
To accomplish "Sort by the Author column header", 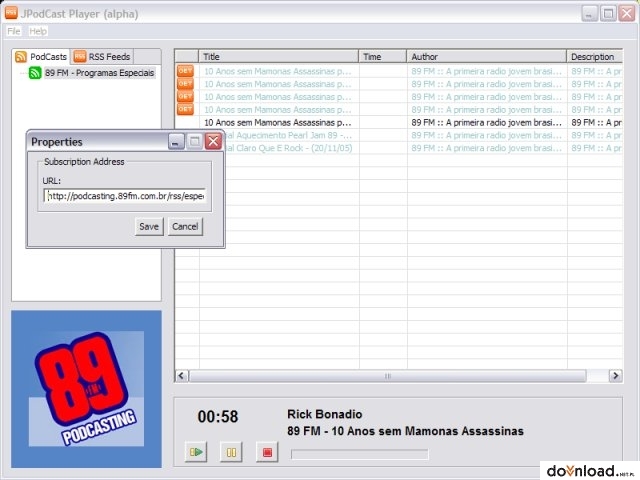I will [x=487, y=56].
